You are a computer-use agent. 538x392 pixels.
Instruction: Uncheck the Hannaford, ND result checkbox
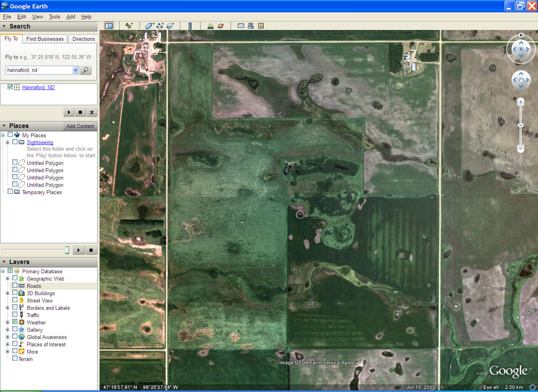[x=10, y=87]
